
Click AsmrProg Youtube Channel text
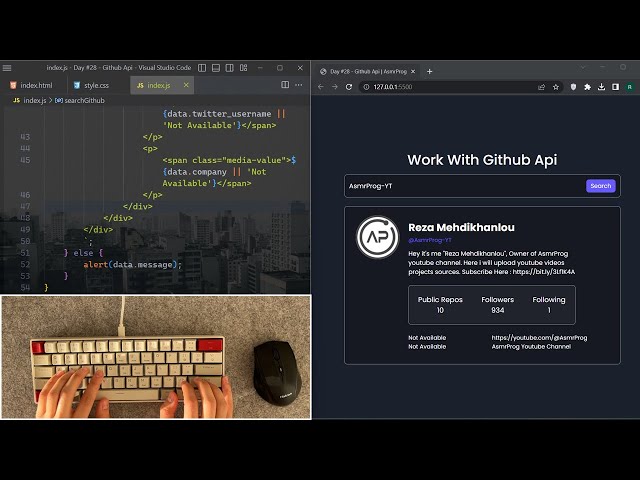pos(531,347)
